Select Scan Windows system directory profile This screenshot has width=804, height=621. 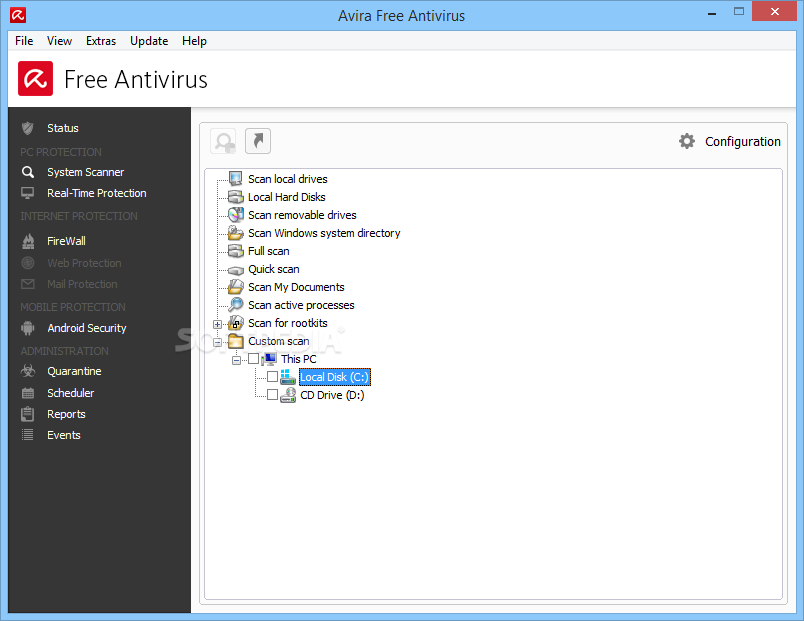(324, 233)
